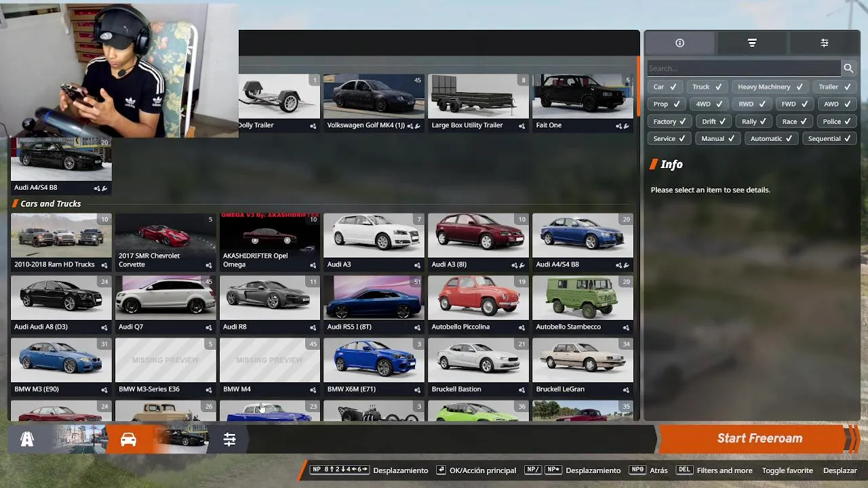Toggle the Car filter chip
The width and height of the screenshot is (868, 488).
(x=665, y=87)
